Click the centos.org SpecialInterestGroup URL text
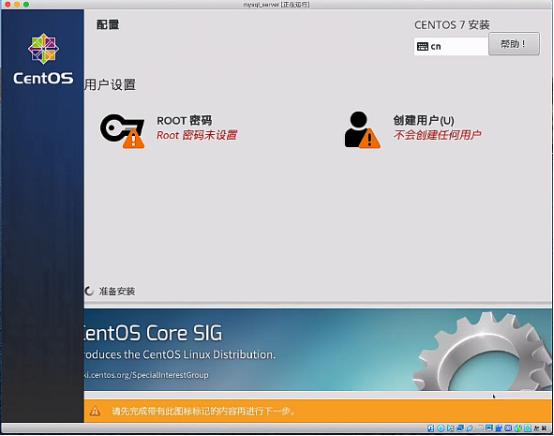 [x=146, y=375]
